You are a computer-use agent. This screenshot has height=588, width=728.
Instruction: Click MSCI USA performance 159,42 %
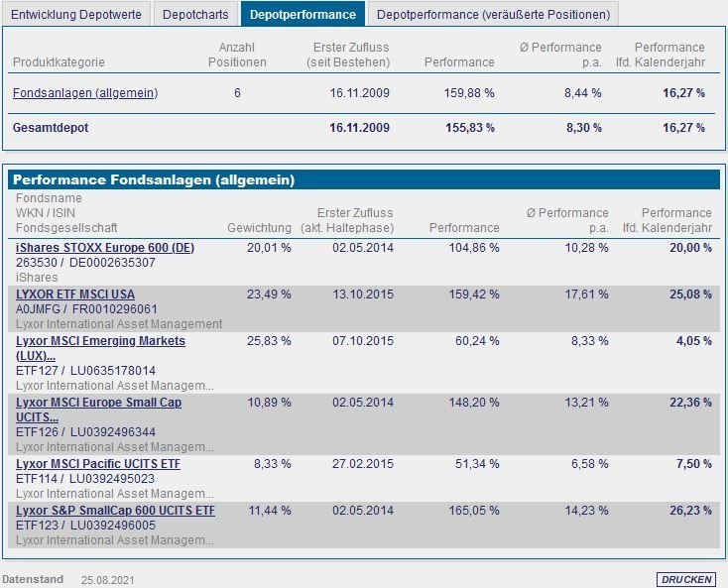point(473,294)
